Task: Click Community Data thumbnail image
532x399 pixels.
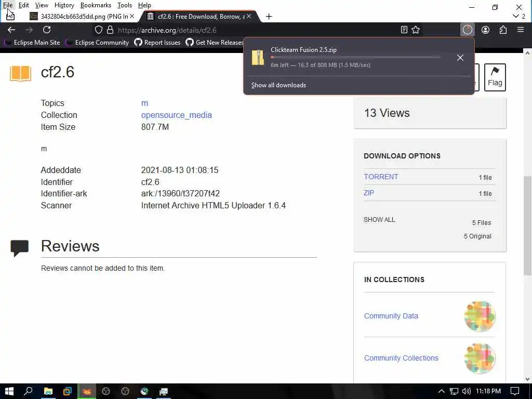Action: click(480, 316)
